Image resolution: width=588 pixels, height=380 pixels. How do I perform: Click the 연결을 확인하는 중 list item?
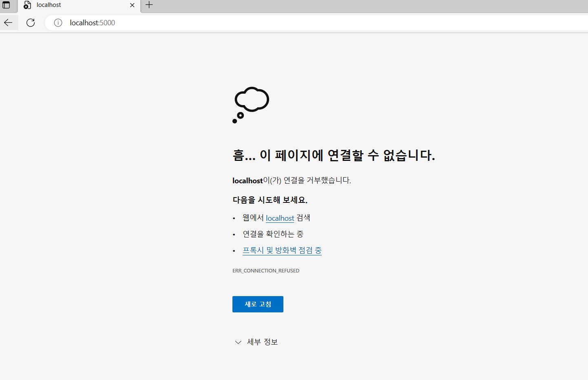273,234
